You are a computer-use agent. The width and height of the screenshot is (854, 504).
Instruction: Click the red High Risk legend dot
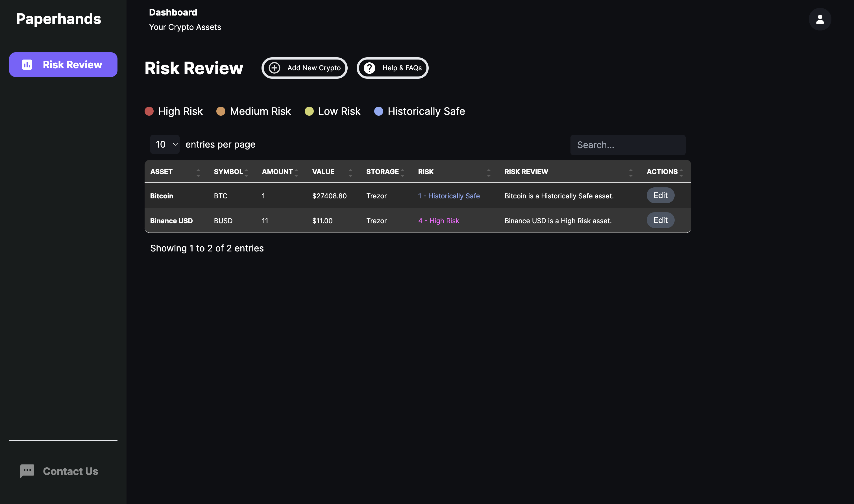149,111
